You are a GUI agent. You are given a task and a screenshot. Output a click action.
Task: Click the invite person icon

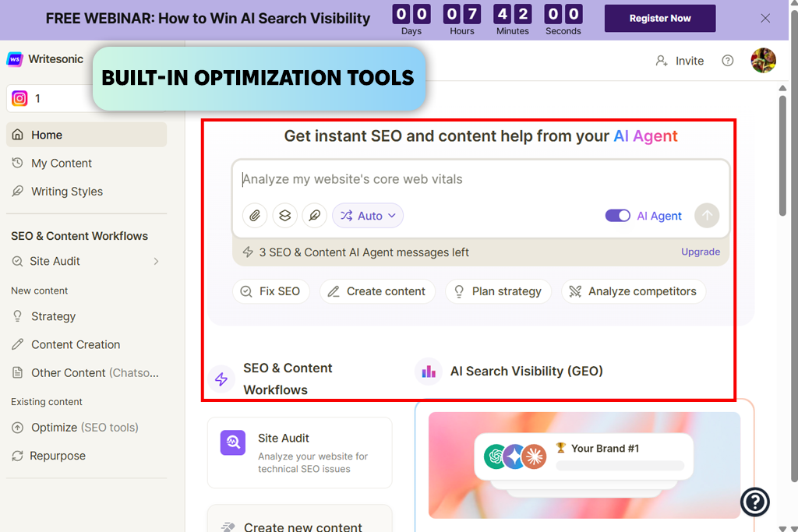click(x=661, y=61)
